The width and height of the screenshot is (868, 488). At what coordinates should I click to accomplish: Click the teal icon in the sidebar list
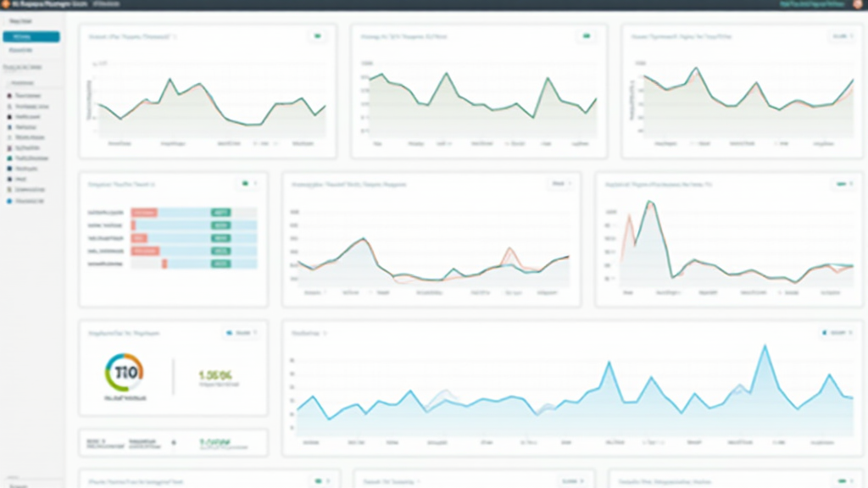pos(8,158)
